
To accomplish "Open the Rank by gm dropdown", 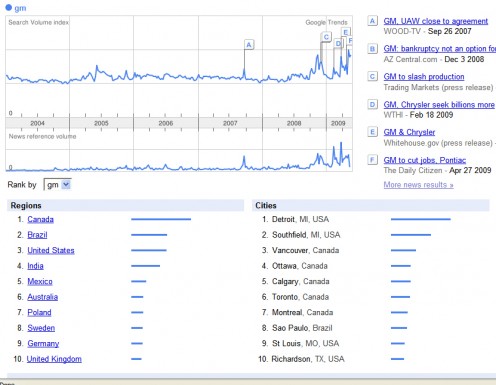I will click(x=58, y=185).
